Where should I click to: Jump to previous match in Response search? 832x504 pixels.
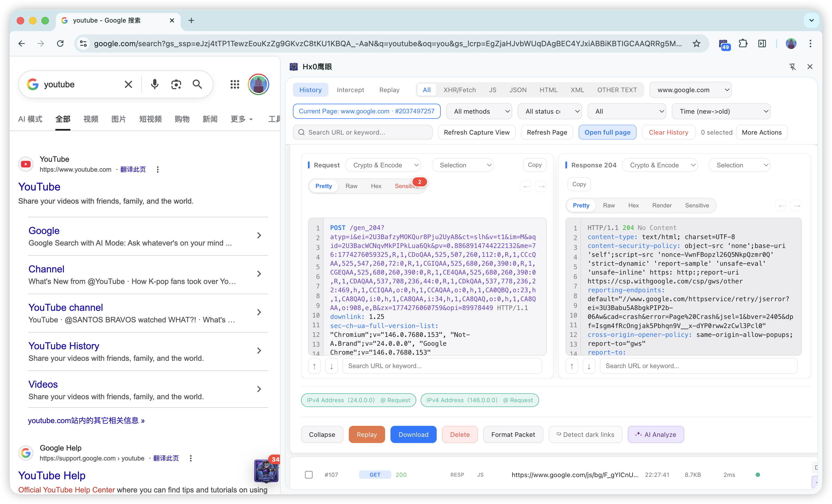[572, 366]
